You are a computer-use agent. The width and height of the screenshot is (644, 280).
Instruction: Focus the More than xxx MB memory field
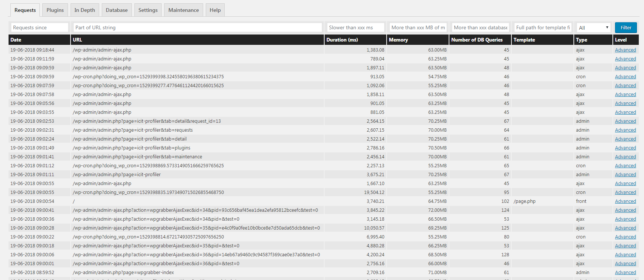(x=418, y=27)
